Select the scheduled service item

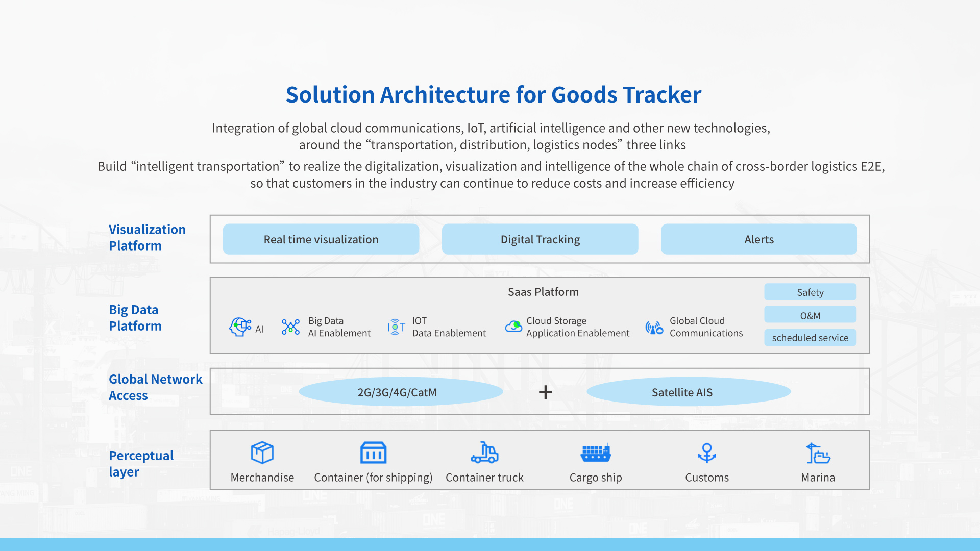810,338
